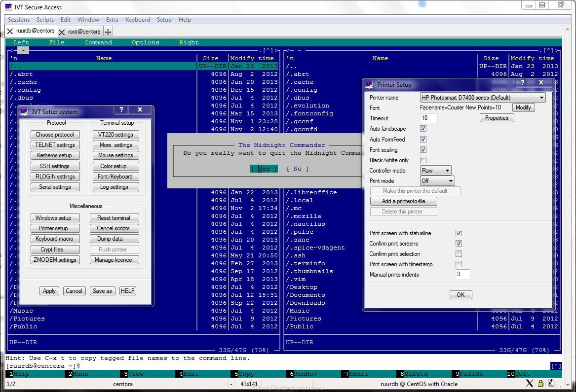Open the Setup menu

click(x=164, y=19)
